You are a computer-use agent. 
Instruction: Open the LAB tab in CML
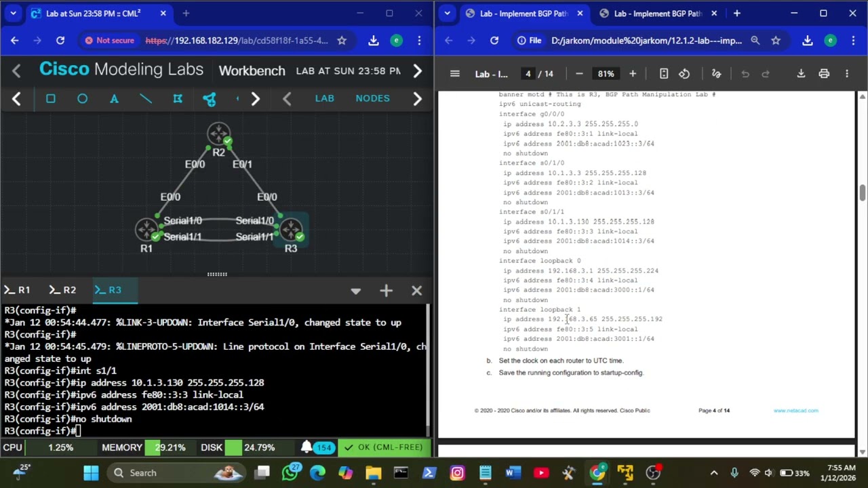324,98
